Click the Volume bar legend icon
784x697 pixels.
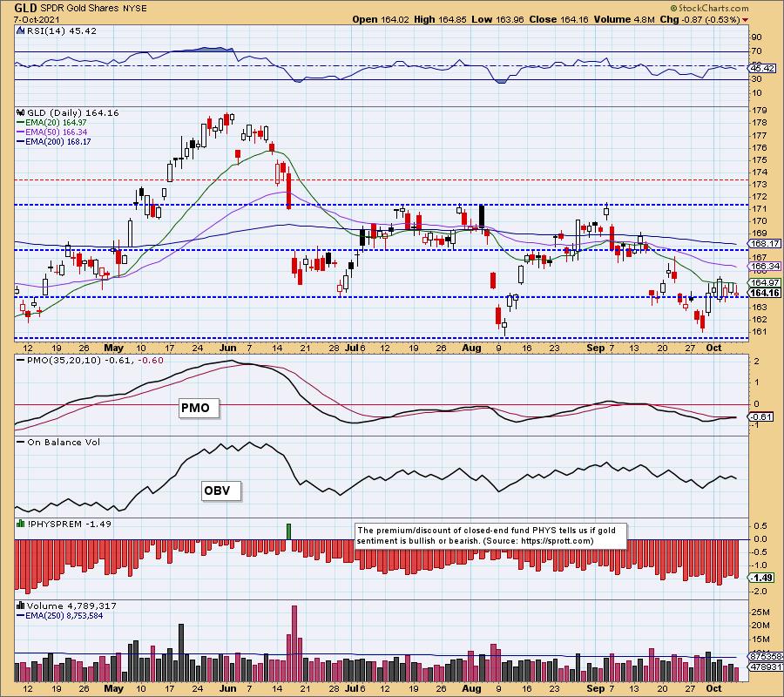click(21, 606)
